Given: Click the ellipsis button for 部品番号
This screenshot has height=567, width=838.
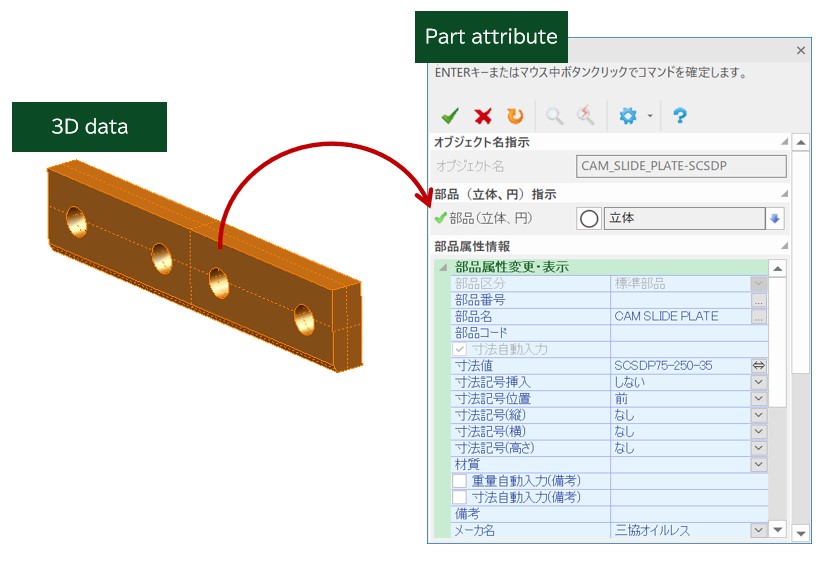Looking at the screenshot, I should click(x=759, y=300).
